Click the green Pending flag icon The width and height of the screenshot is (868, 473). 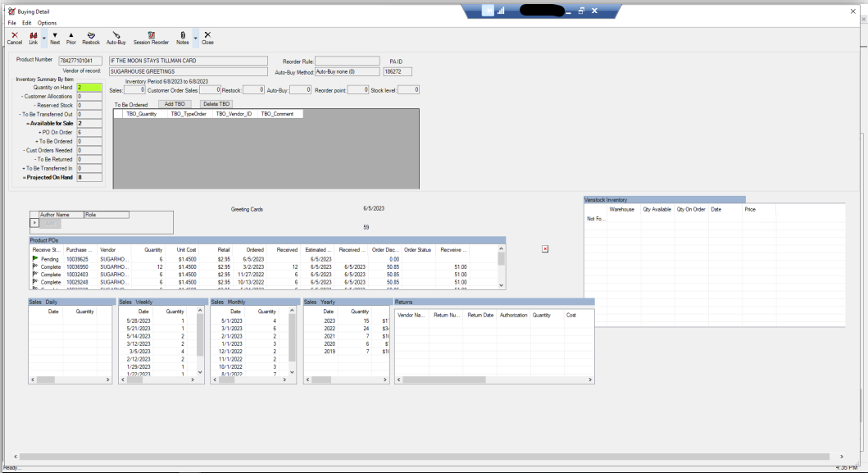35,259
